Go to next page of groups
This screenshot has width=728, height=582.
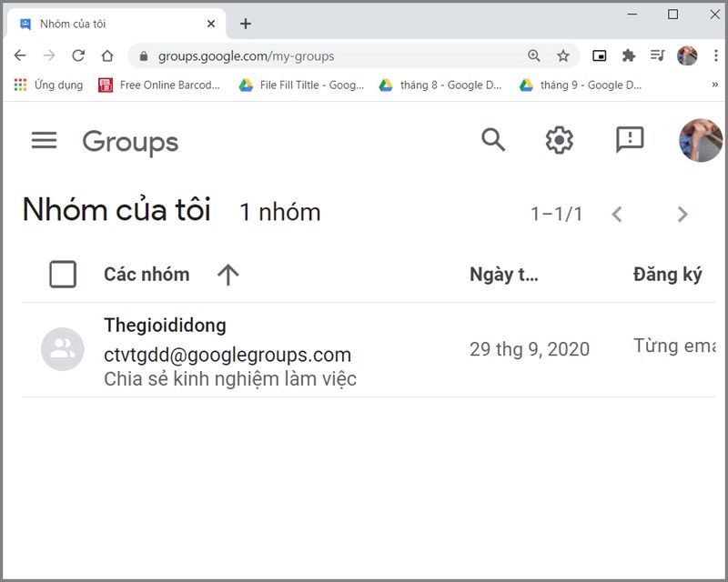(x=682, y=214)
